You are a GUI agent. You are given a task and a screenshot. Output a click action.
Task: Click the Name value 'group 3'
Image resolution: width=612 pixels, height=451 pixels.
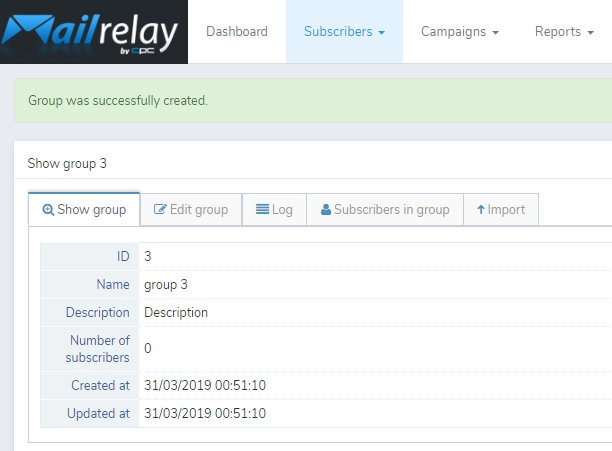click(x=166, y=285)
